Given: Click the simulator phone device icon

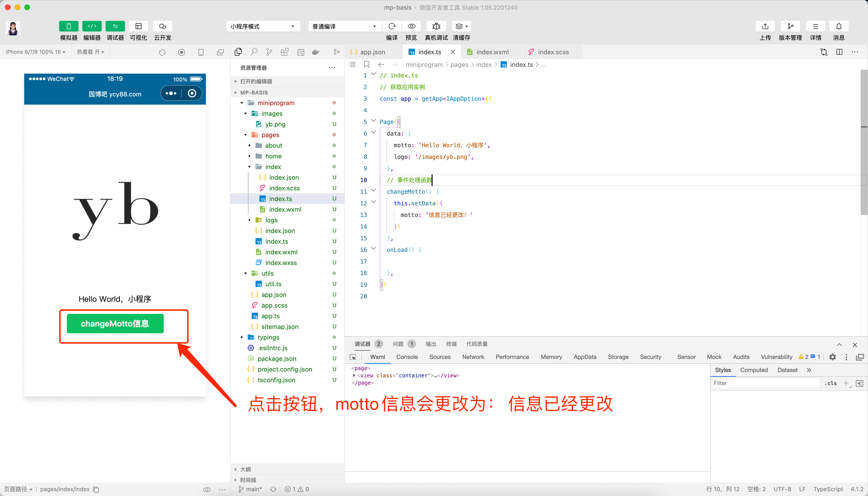Looking at the screenshot, I should tap(201, 52).
